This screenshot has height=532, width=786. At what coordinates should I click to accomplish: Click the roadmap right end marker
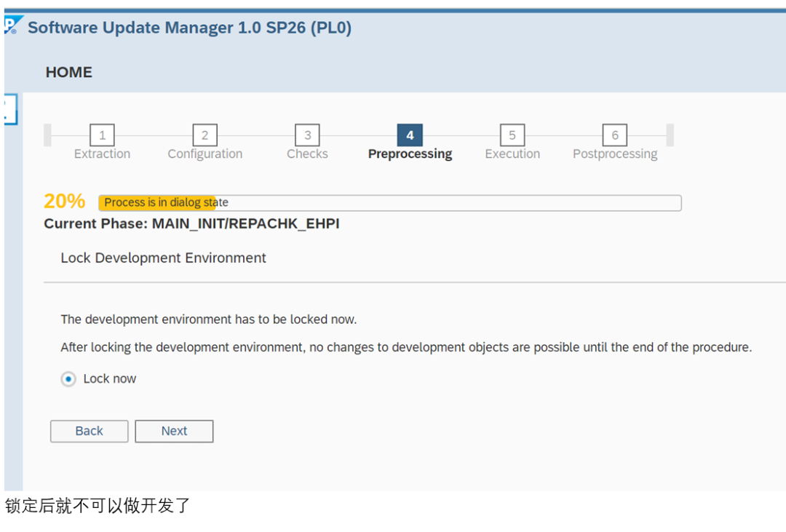point(670,135)
